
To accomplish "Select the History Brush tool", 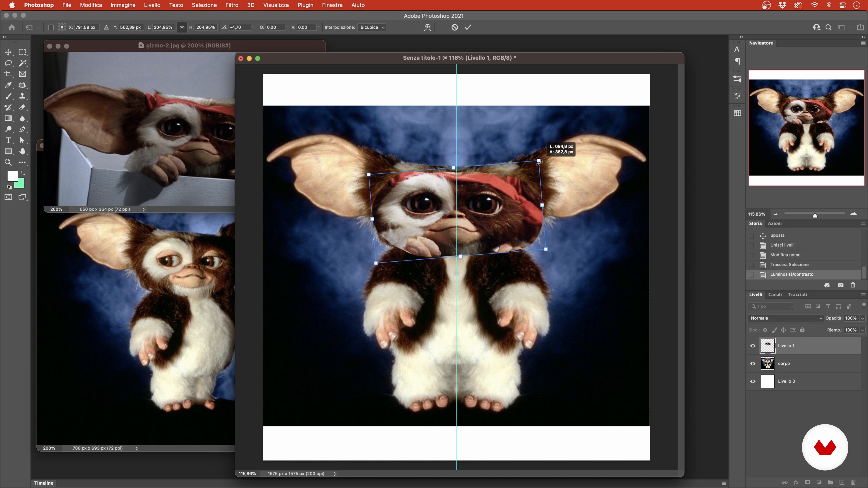I will 8,108.
